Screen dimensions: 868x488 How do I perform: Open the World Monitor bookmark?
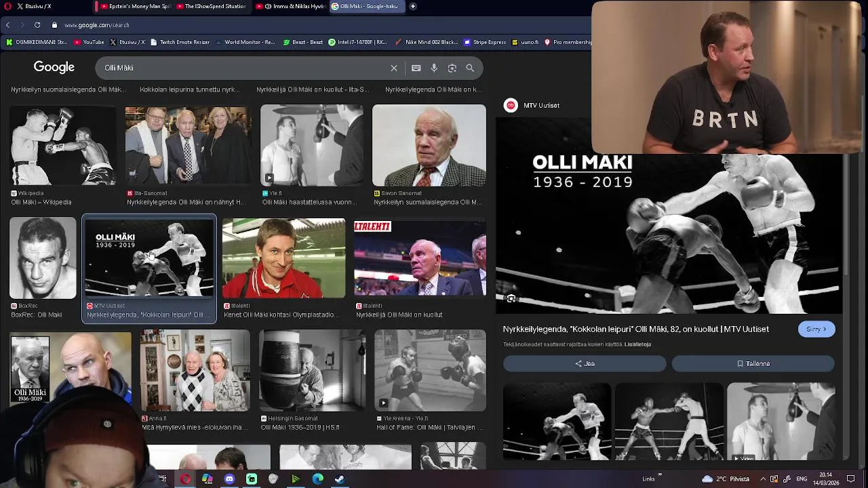[x=245, y=42]
